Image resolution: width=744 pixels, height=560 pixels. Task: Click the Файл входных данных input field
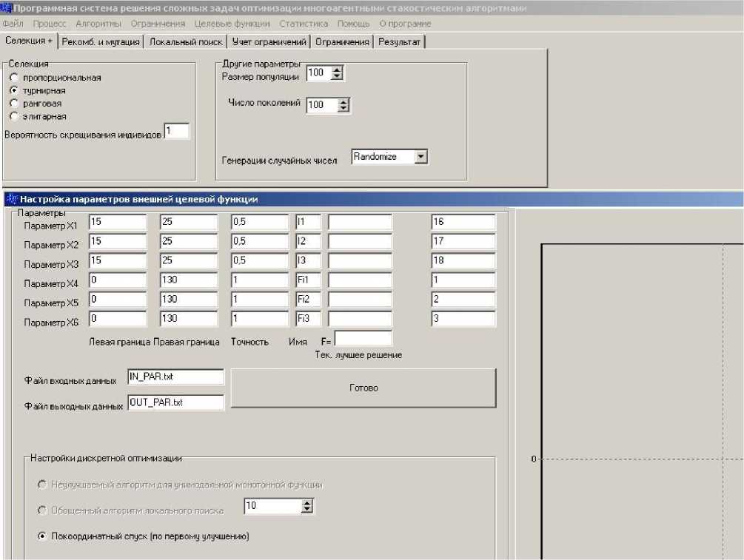pos(175,377)
